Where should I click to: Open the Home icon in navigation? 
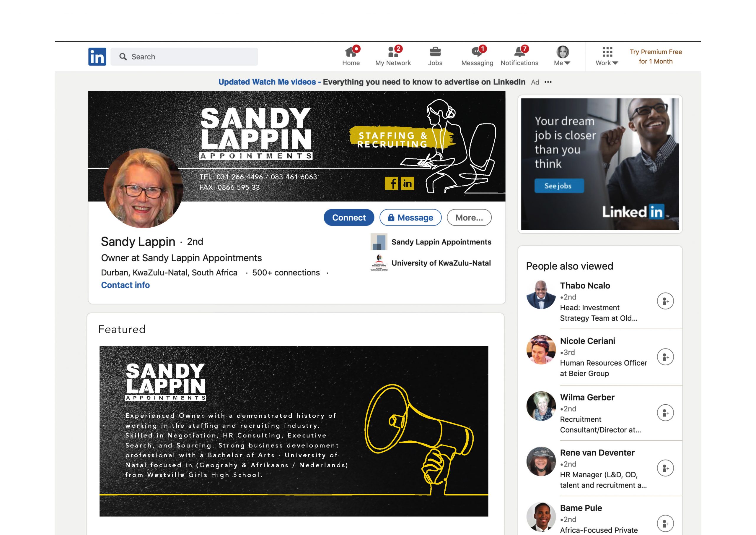click(351, 52)
